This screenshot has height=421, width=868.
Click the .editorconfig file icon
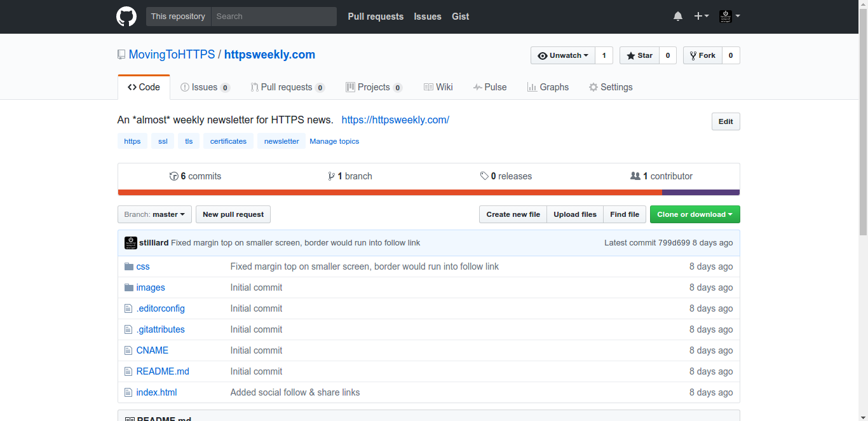click(x=128, y=308)
